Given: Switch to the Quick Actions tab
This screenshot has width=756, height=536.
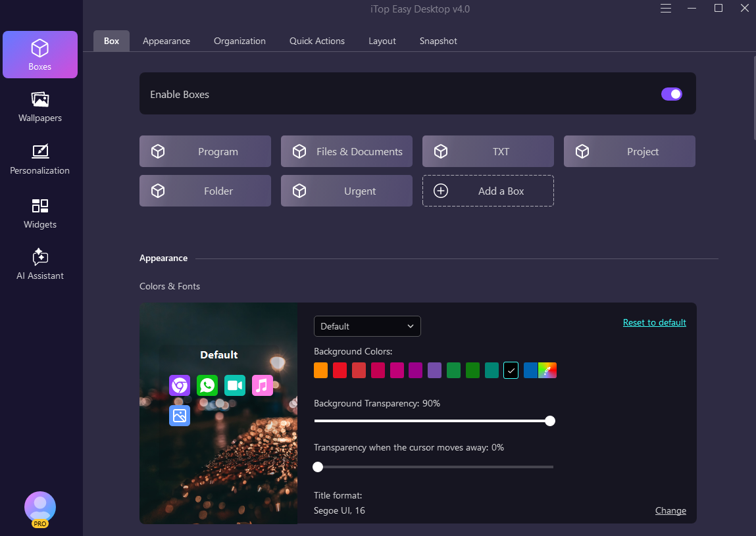Looking at the screenshot, I should coord(317,41).
